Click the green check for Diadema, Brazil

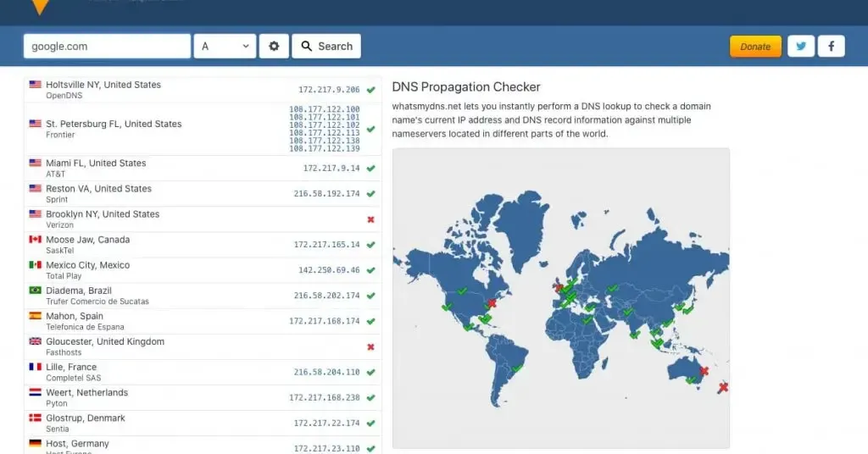point(371,296)
